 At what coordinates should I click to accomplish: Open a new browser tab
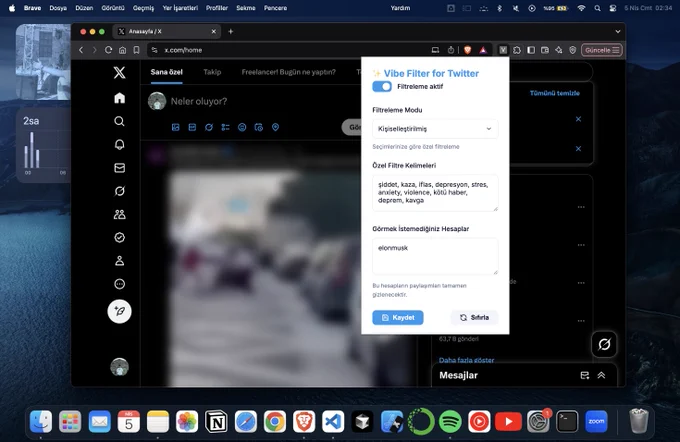pyautogui.click(x=231, y=31)
